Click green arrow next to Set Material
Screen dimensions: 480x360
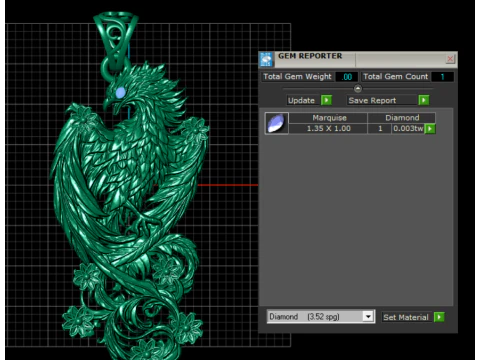pyautogui.click(x=439, y=317)
